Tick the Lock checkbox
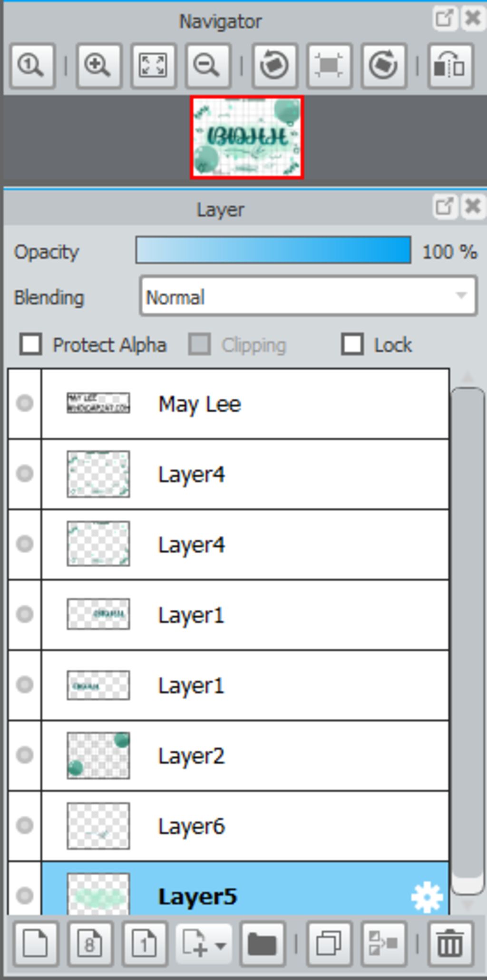 pos(352,344)
